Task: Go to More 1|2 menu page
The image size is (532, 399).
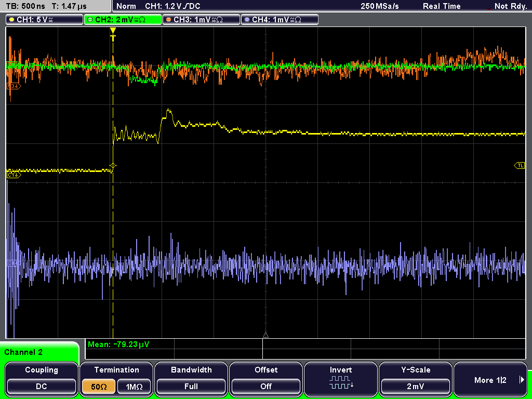Action: click(x=490, y=380)
